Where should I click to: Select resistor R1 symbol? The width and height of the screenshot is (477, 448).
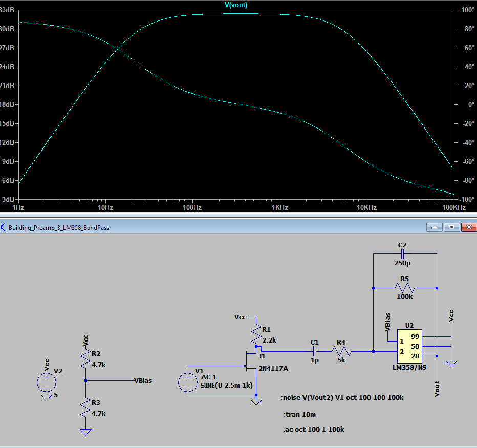[256, 334]
